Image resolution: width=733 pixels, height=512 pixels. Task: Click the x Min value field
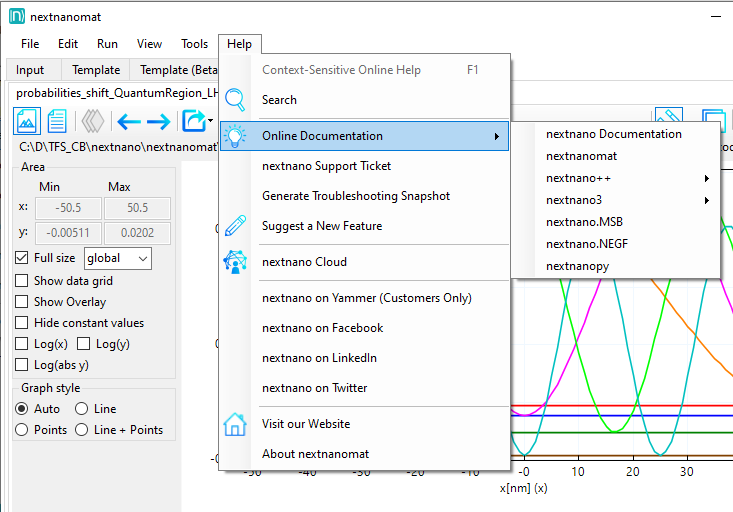65,208
